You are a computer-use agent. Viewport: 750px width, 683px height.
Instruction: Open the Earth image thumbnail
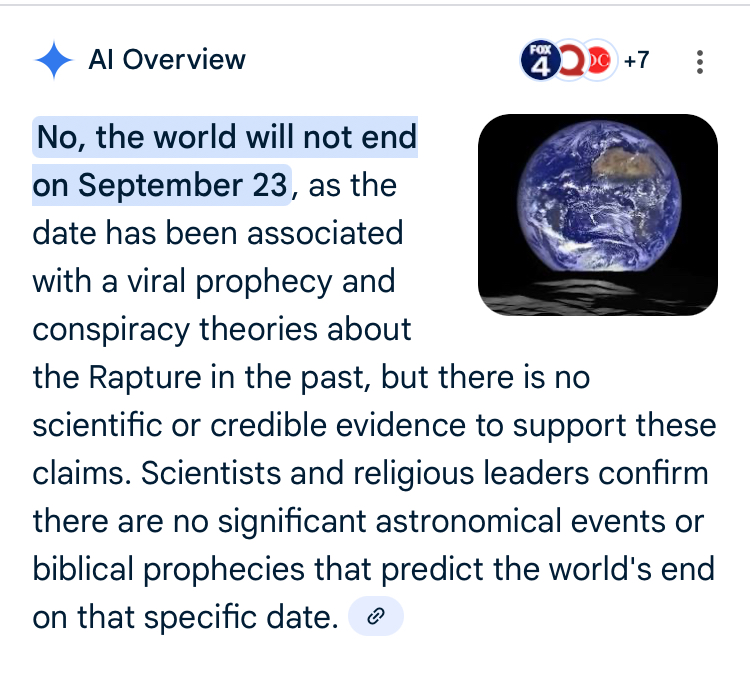[598, 215]
